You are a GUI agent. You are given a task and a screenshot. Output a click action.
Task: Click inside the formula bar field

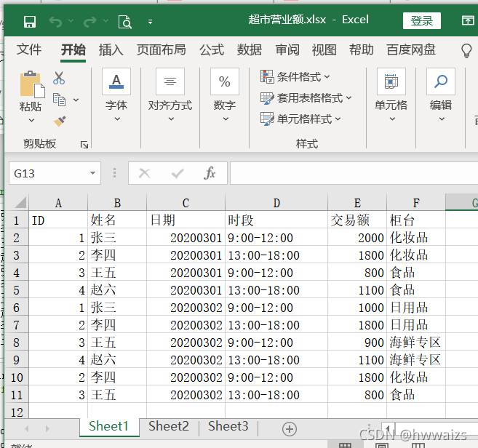354,173
